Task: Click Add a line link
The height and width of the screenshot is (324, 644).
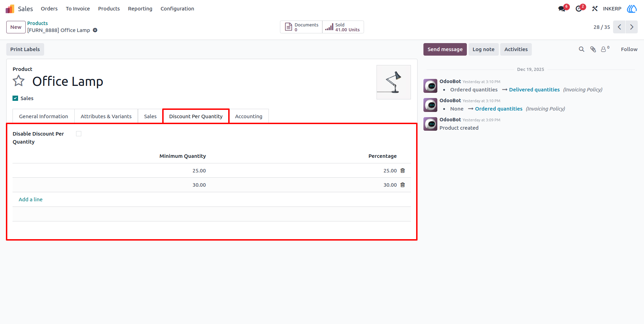Action: (x=31, y=200)
